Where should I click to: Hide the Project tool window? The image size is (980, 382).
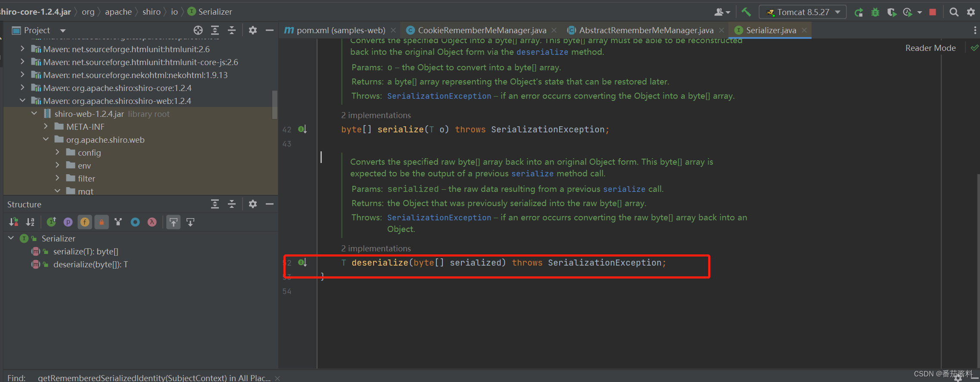tap(270, 30)
